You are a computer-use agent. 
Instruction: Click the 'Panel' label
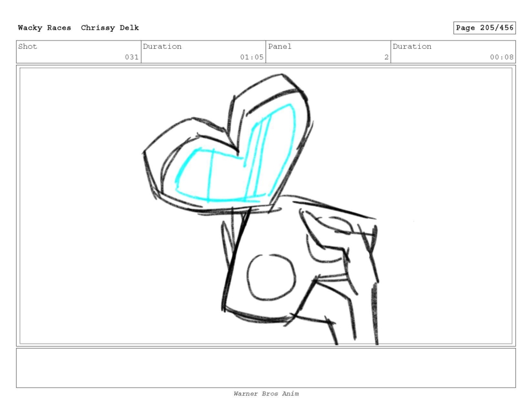tap(280, 46)
